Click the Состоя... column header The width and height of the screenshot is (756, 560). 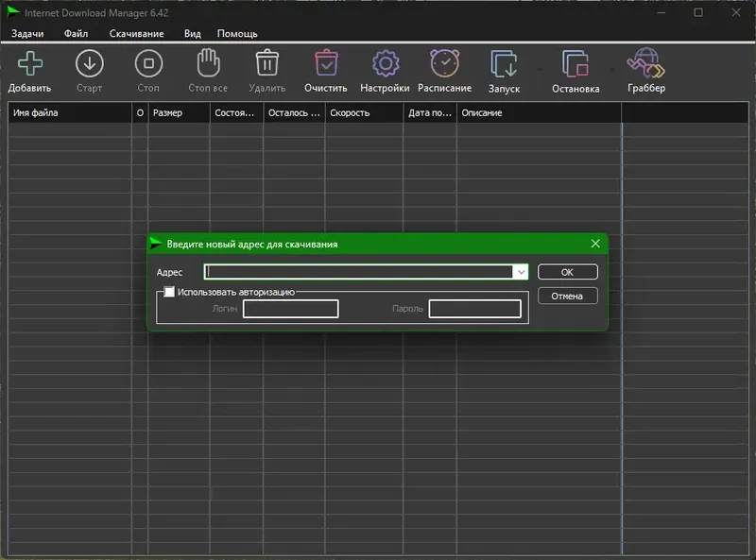(237, 112)
